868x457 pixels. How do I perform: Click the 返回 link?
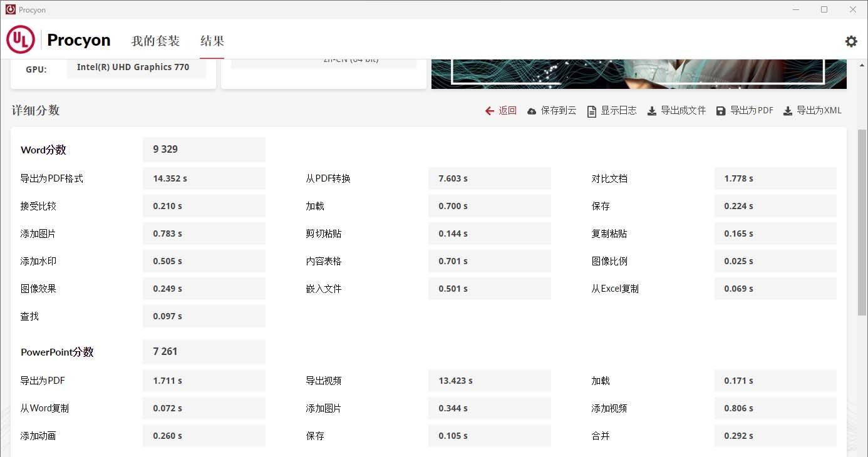(x=507, y=111)
